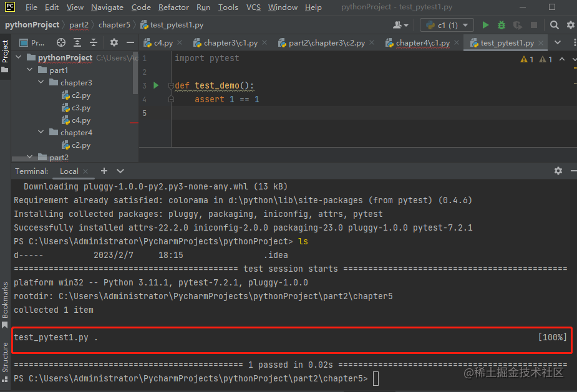Image resolution: width=577 pixels, height=392 pixels.
Task: Click the stop process square icon
Action: click(x=533, y=25)
